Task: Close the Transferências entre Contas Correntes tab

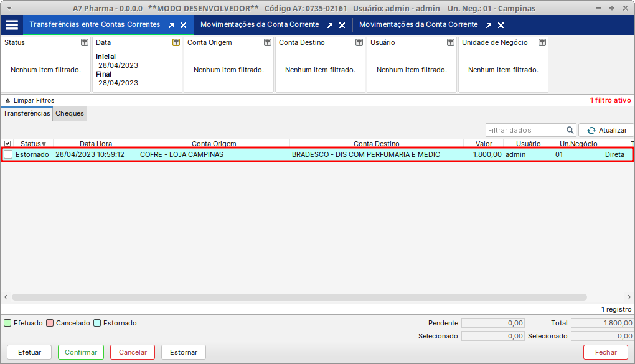Action: coord(184,26)
